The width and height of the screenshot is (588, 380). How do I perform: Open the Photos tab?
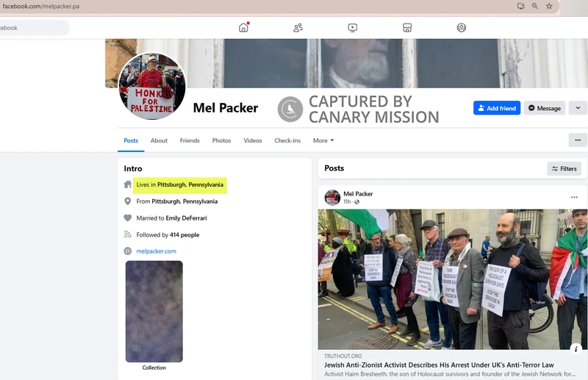point(222,140)
